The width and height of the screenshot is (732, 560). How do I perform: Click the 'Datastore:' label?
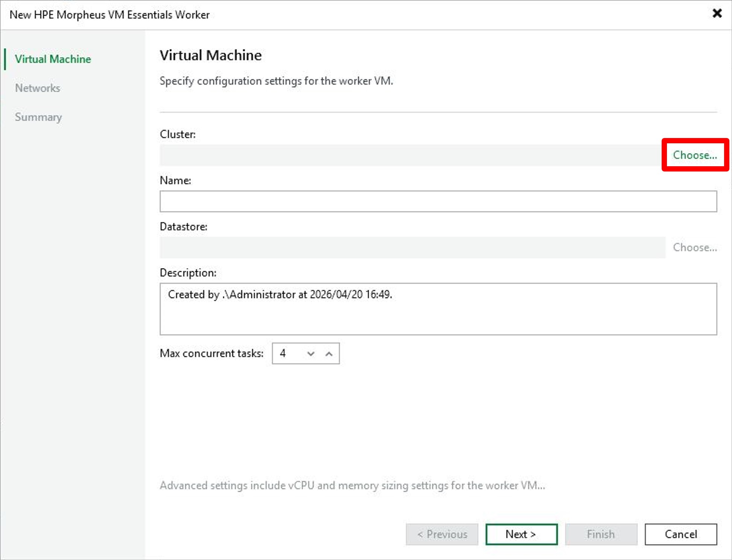184,227
